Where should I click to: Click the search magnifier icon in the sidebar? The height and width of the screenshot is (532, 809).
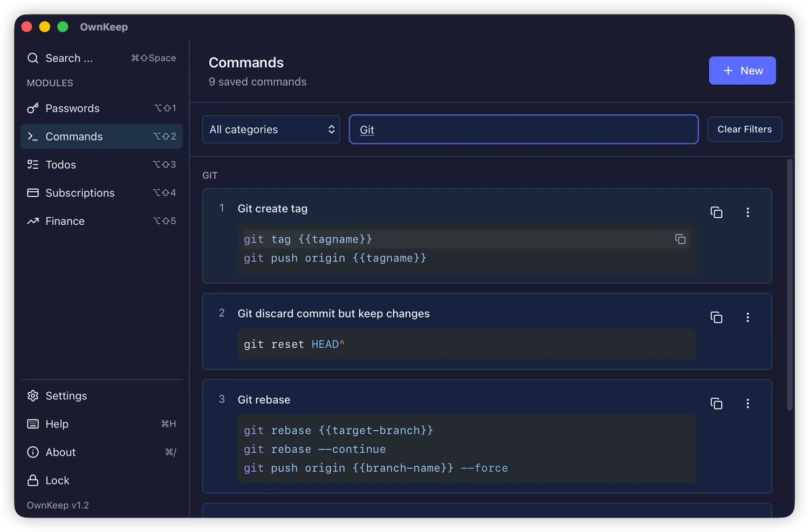click(x=33, y=58)
